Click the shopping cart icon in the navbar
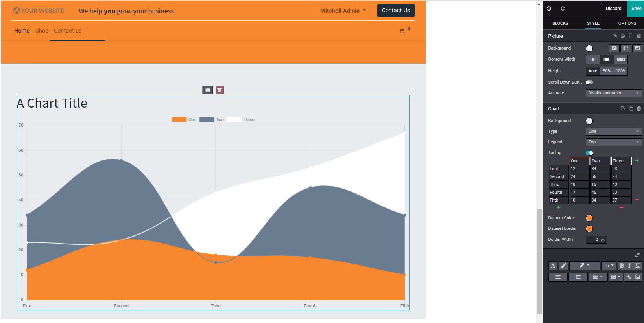The image size is (644, 323). 402,31
